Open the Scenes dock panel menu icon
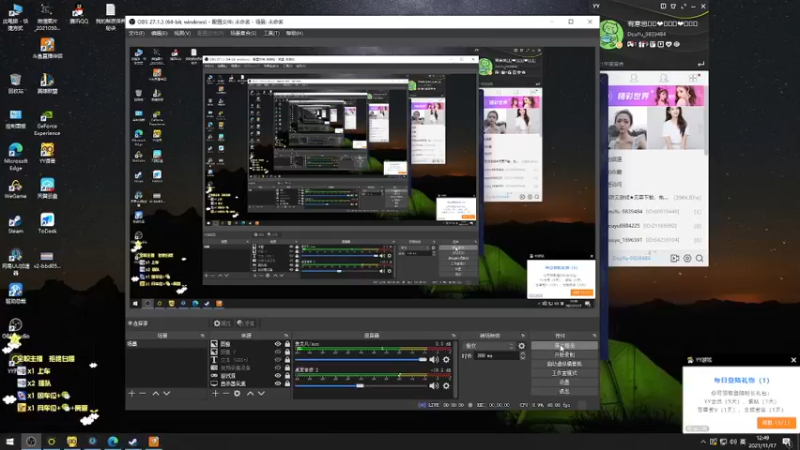This screenshot has height=450, width=800. [203, 336]
